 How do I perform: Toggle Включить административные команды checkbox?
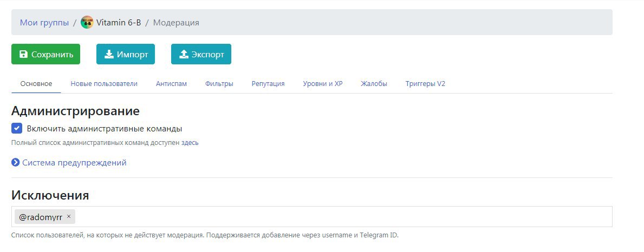pos(17,128)
